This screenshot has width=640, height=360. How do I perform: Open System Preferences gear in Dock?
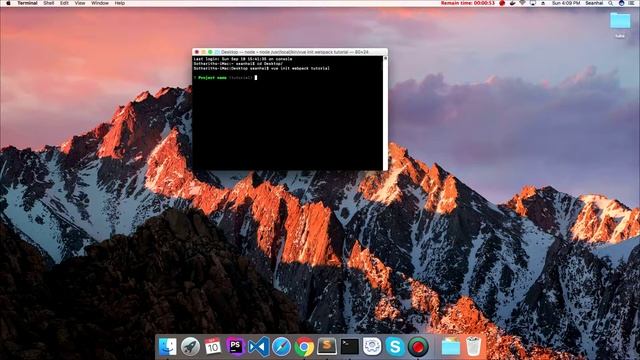[x=372, y=347]
